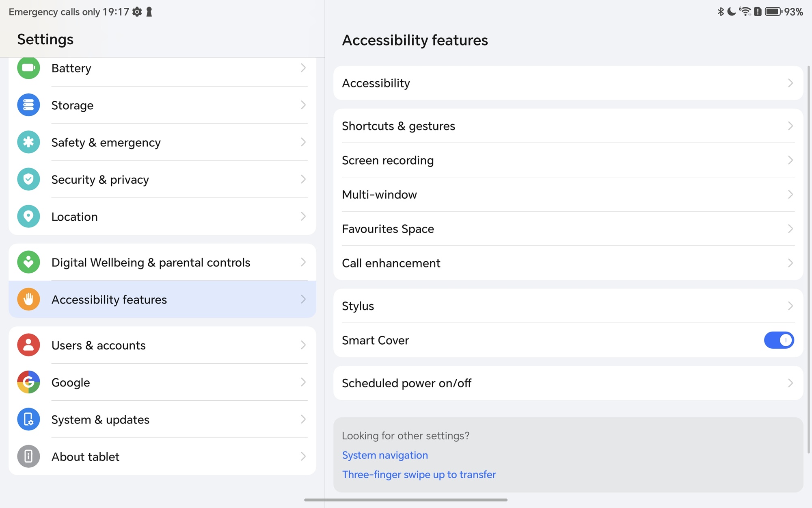
Task: Follow the System navigation link
Action: 385,455
